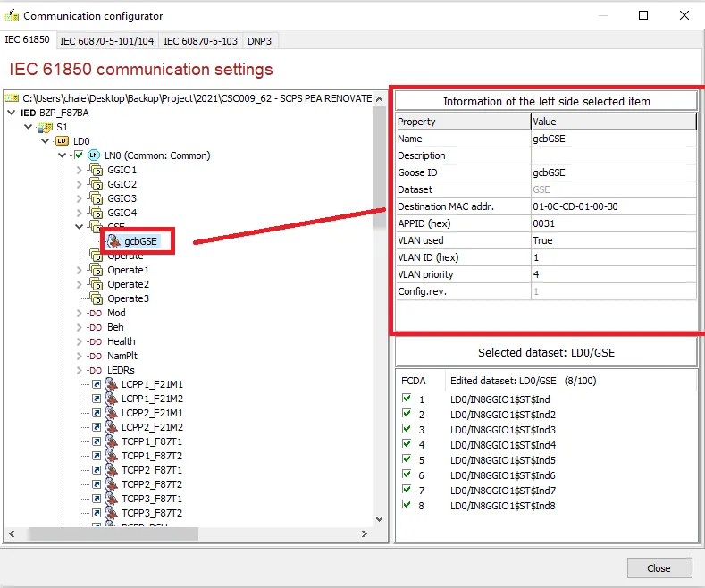Viewport: 705px width, 588px height.
Task: Click the project file icon at the tree root
Action: (12, 98)
